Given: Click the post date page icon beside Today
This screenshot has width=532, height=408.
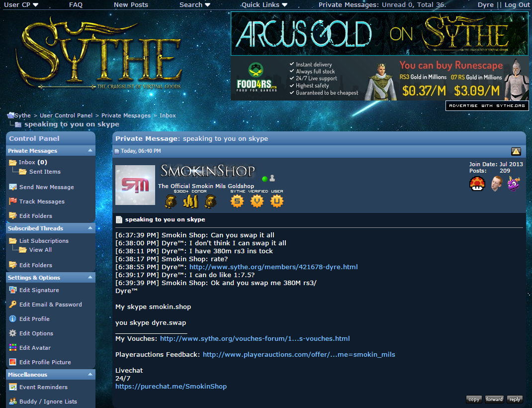Looking at the screenshot, I should [x=117, y=151].
